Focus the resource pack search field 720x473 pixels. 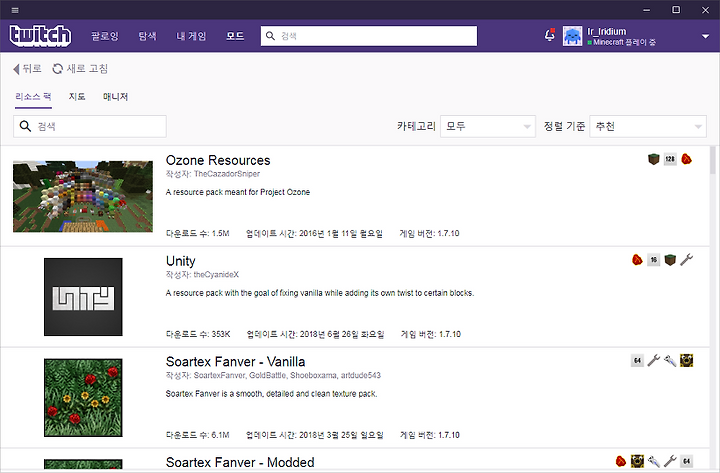pyautogui.click(x=90, y=126)
